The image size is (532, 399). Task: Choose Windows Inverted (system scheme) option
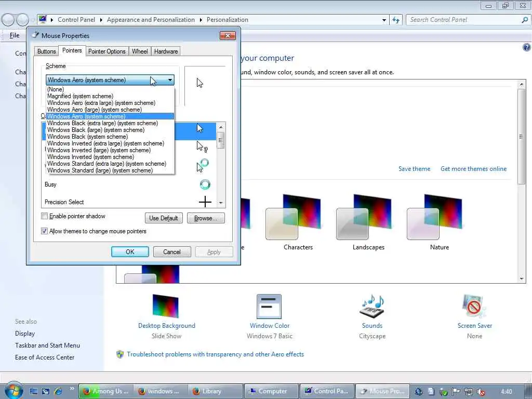click(110, 157)
